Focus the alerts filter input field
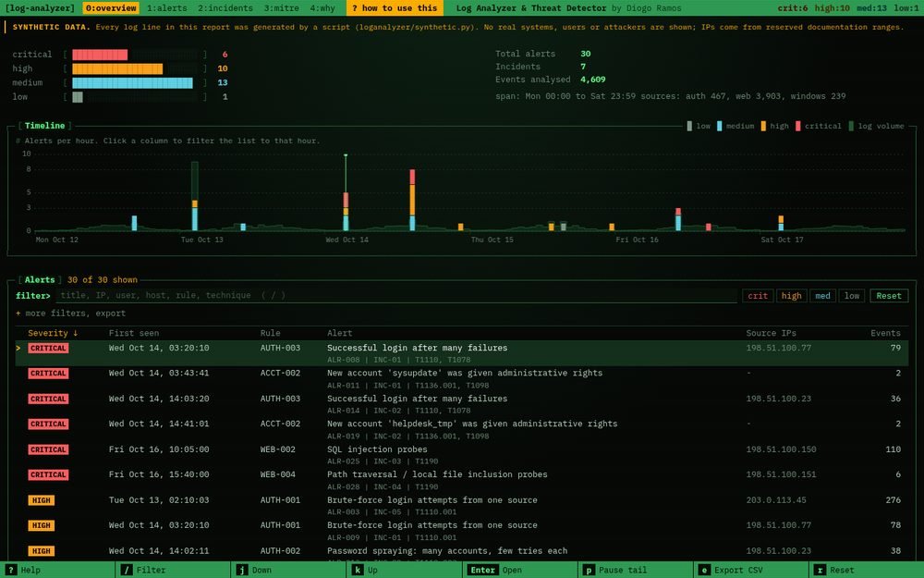Screen dimensions: 924x578 point(396,295)
